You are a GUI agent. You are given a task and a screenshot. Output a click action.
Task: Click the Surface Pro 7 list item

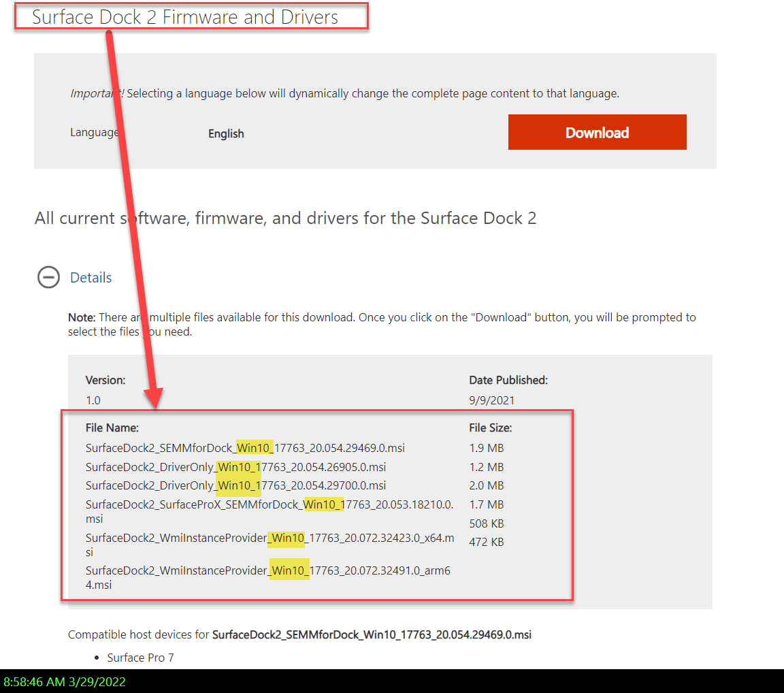140,658
